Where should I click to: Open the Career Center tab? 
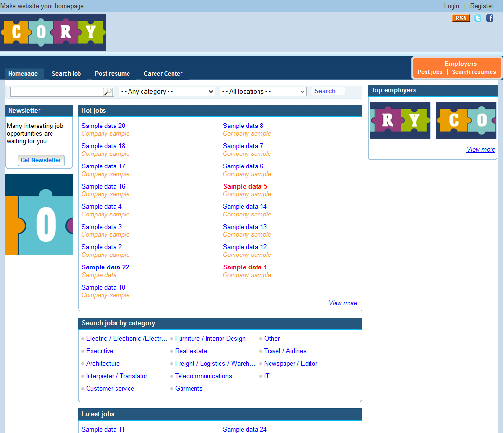(x=163, y=73)
